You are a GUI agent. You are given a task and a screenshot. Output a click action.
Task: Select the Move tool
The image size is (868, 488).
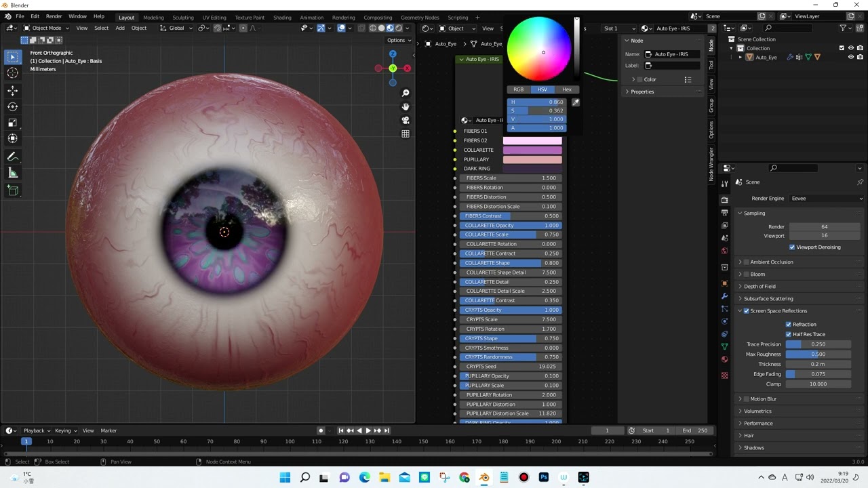coord(13,90)
